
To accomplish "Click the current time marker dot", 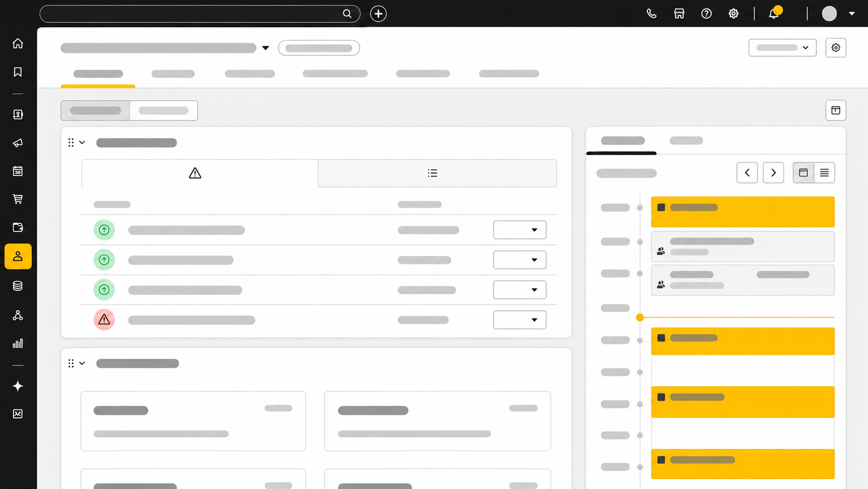I will pos(640,318).
